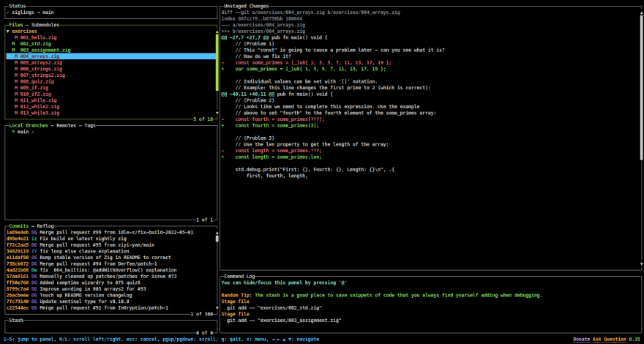Viewport: 644px width, 344px height.
Task: Click added line some_primes.len
Action: [272, 157]
